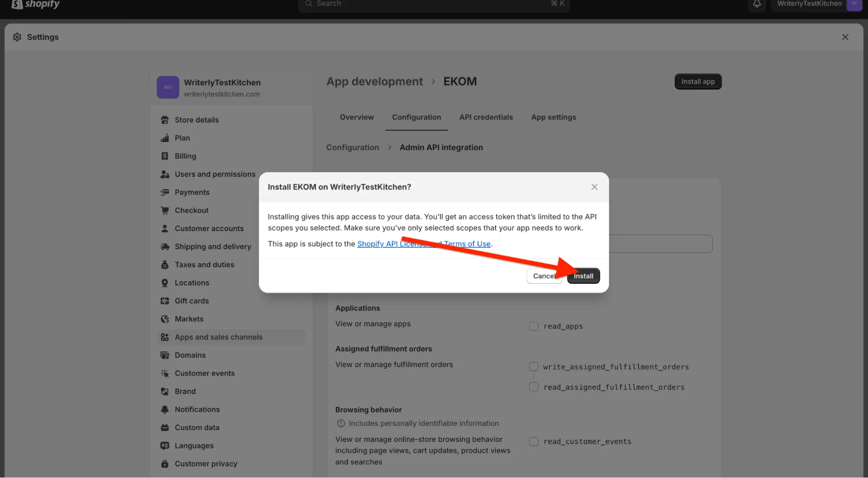The width and height of the screenshot is (868, 478).
Task: Click the Search field at top
Action: (434, 4)
